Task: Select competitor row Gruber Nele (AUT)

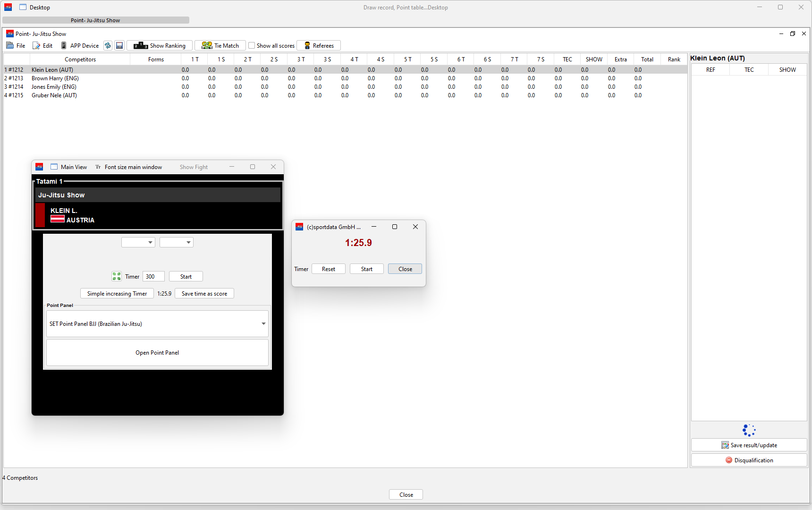Action: [345, 95]
